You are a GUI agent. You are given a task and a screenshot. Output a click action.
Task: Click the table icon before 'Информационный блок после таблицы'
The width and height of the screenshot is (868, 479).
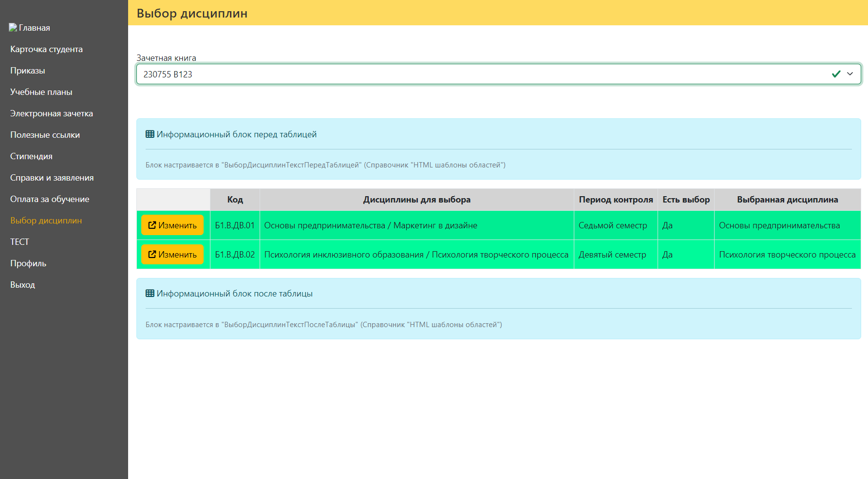pos(150,294)
